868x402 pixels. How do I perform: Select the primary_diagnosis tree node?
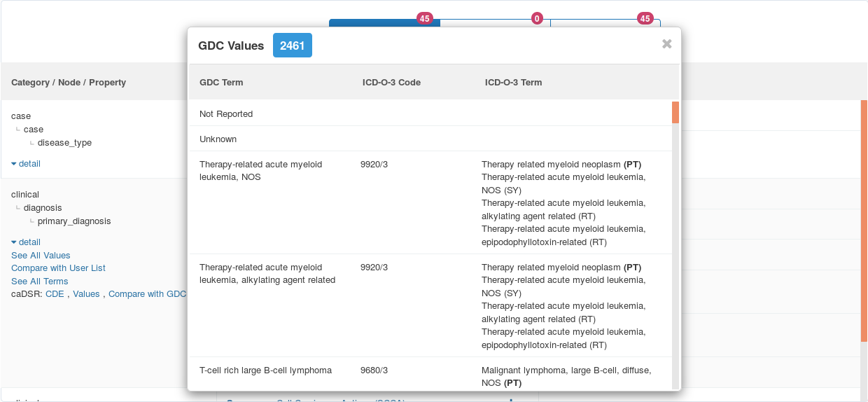tap(74, 221)
